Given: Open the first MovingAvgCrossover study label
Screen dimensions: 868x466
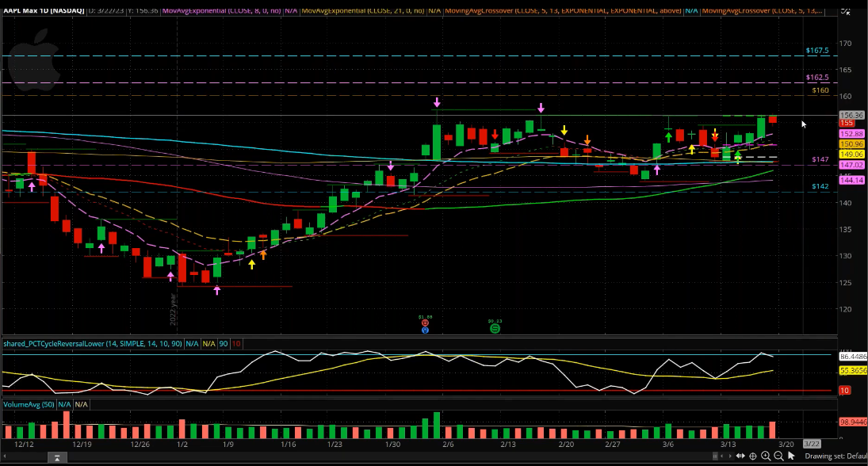Looking at the screenshot, I should coord(563,10).
